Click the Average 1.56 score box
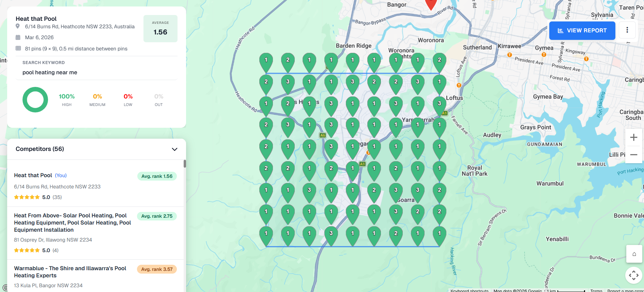This screenshot has height=292, width=644. tap(160, 29)
